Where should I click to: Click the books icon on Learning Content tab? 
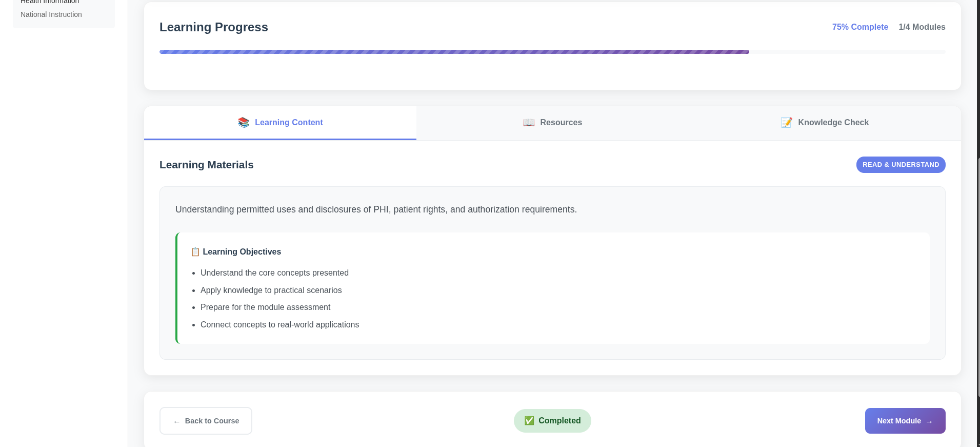pyautogui.click(x=244, y=123)
